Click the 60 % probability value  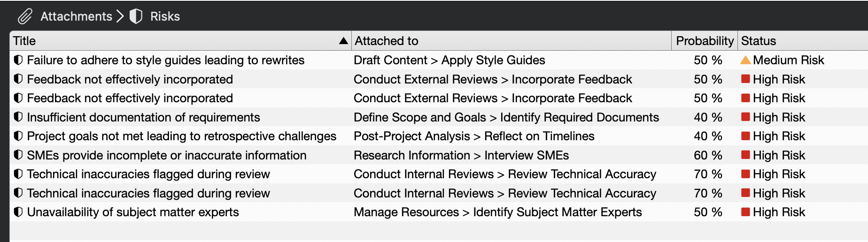coord(707,155)
